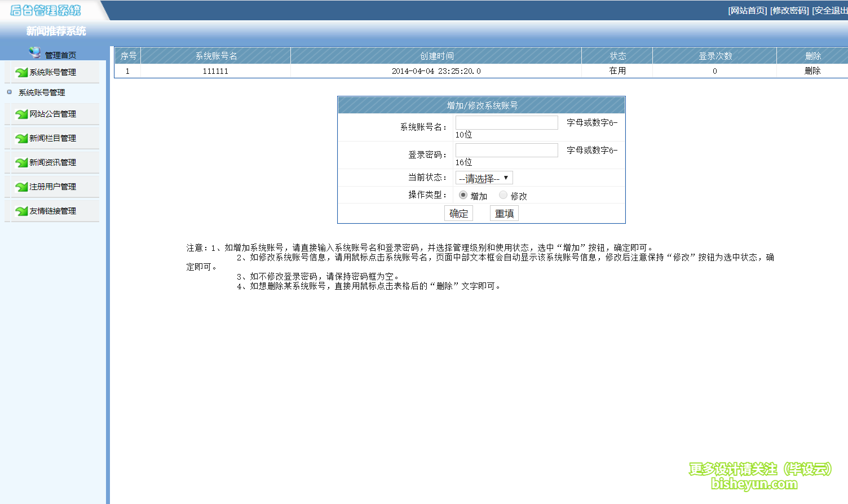This screenshot has width=848, height=504.
Task: Click the 新闻推荐系统 title text
Action: 56,31
